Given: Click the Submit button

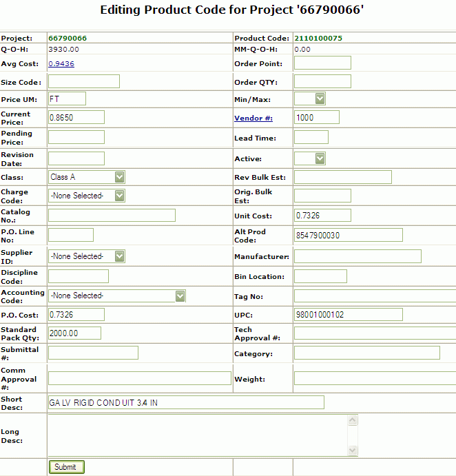Looking at the screenshot, I should pos(66,467).
